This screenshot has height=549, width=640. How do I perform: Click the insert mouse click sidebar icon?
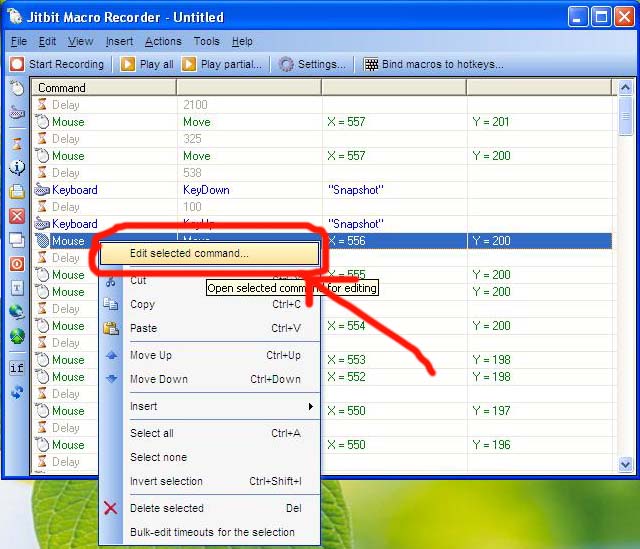[17, 88]
